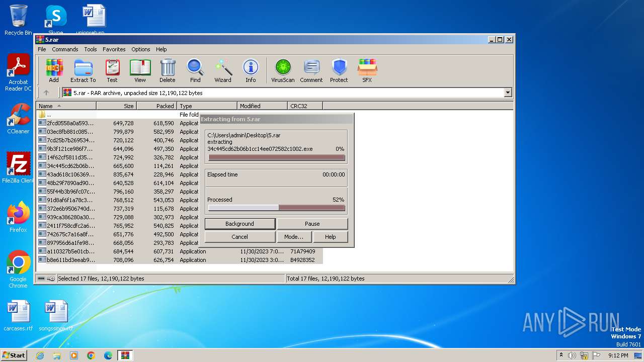Select file 939ca386280a30...
Image resolution: width=644 pixels, height=362 pixels.
[x=118, y=217]
